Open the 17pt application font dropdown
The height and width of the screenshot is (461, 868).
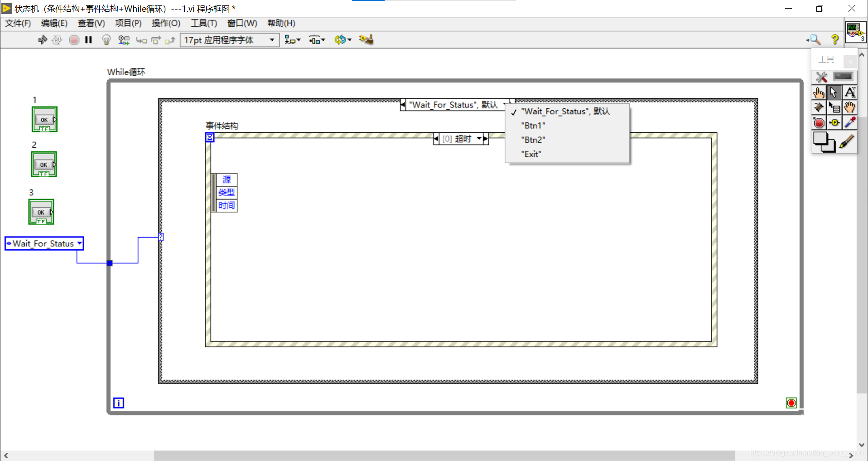(230, 40)
